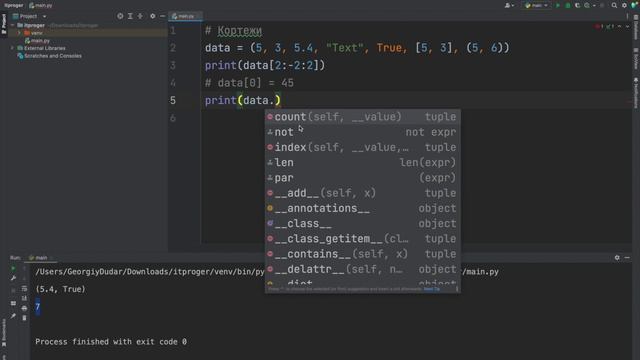Choose count(self, __value) suggestion
This screenshot has height=360, width=640.
point(362,117)
